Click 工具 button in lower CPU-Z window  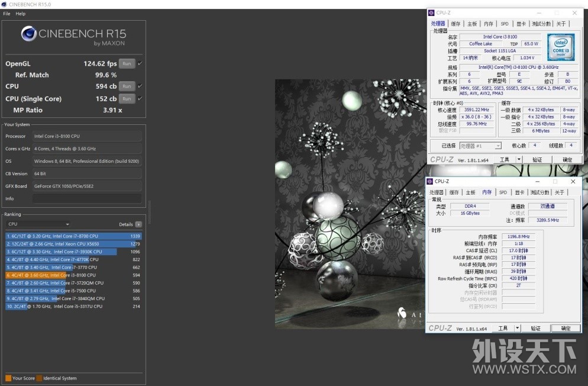tap(503, 328)
